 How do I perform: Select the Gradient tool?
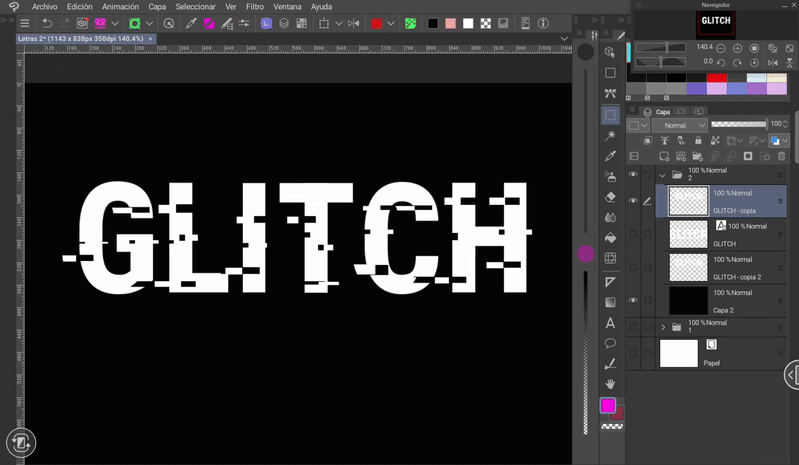[610, 303]
